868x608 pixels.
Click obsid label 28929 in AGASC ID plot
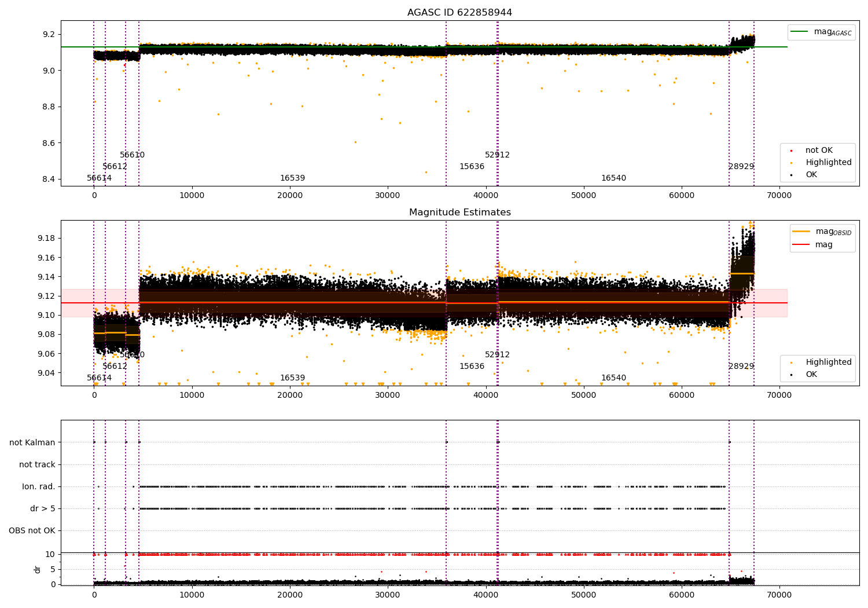tap(741, 167)
